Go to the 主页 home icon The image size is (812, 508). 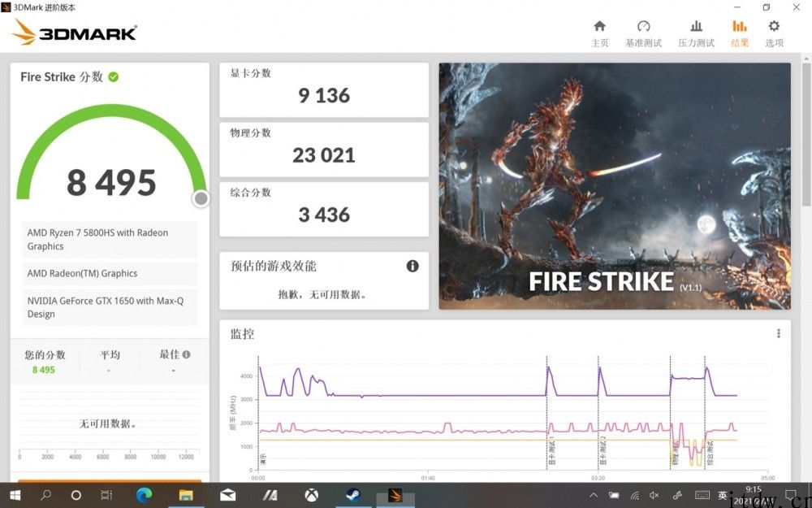click(600, 27)
